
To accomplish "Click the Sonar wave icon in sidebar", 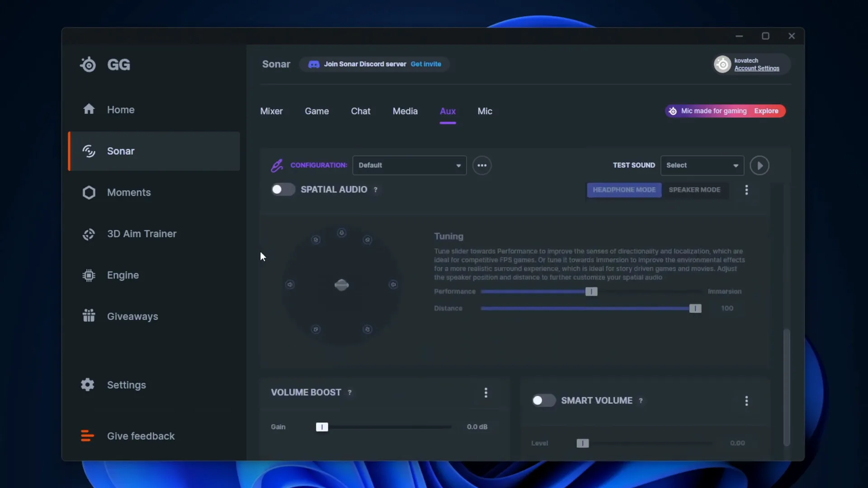I will 89,151.
